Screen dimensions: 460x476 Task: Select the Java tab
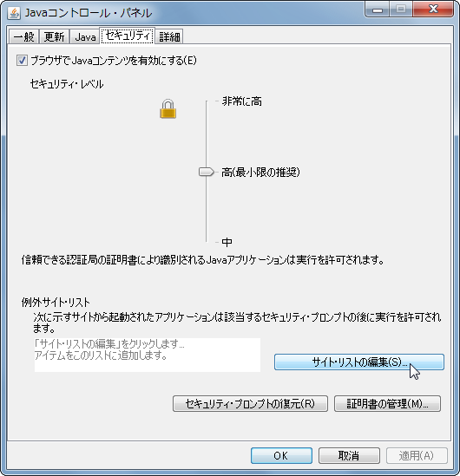coord(85,36)
